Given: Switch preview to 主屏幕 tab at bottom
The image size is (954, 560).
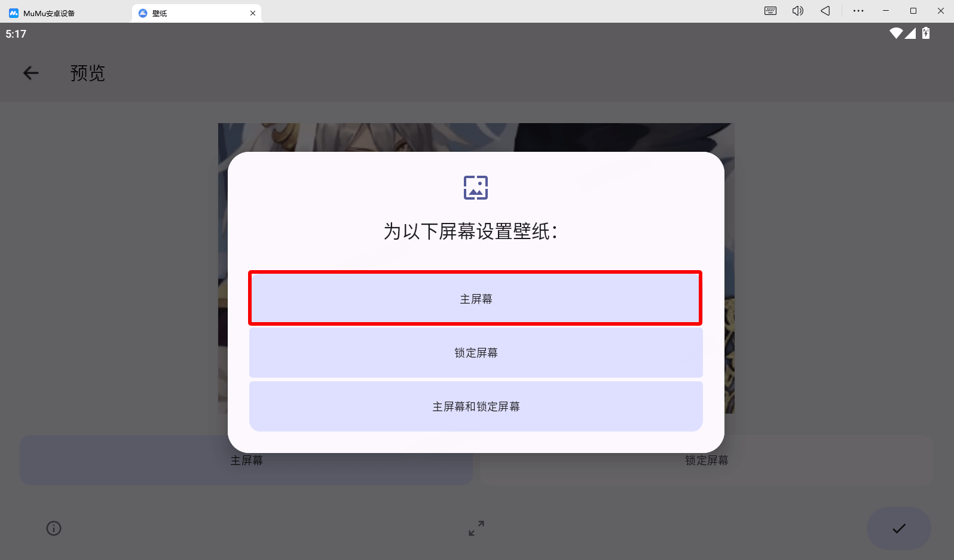Looking at the screenshot, I should (246, 460).
